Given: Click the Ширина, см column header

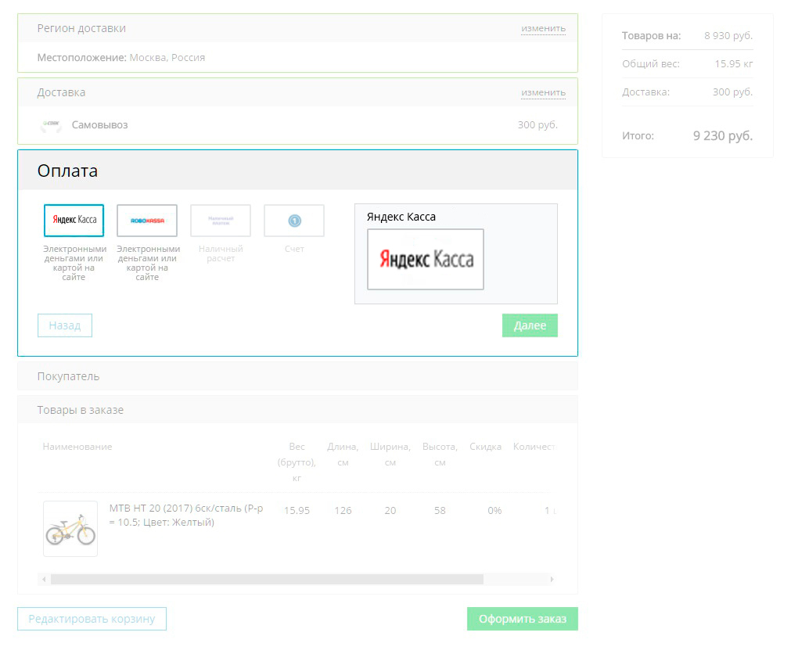Looking at the screenshot, I should (390, 455).
